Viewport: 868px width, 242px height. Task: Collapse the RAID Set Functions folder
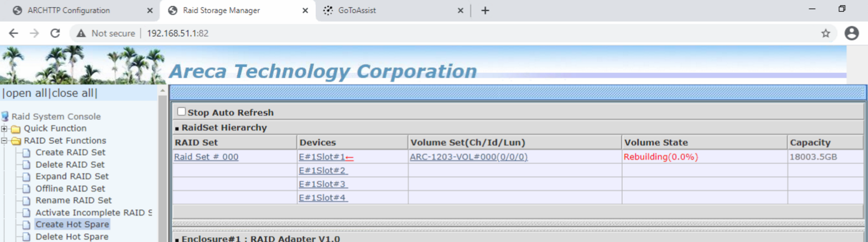tap(4, 141)
